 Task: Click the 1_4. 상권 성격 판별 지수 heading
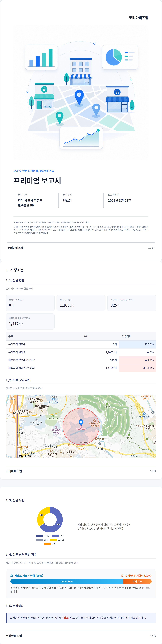click(x=21, y=554)
